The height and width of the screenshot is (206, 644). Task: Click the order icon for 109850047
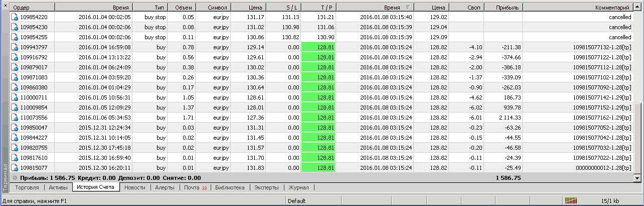(15, 128)
